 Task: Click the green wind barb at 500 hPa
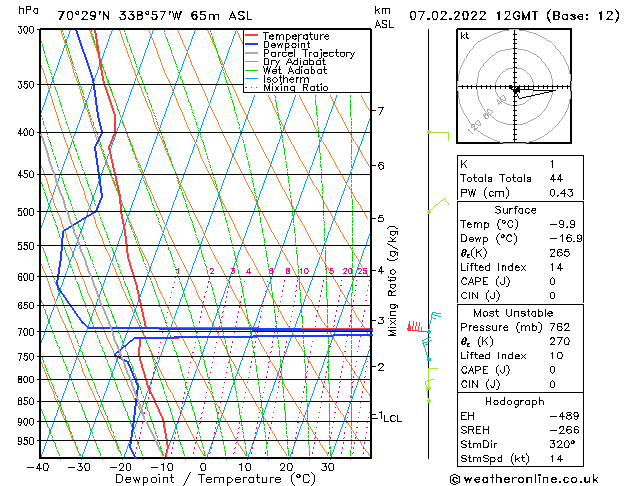click(x=439, y=205)
